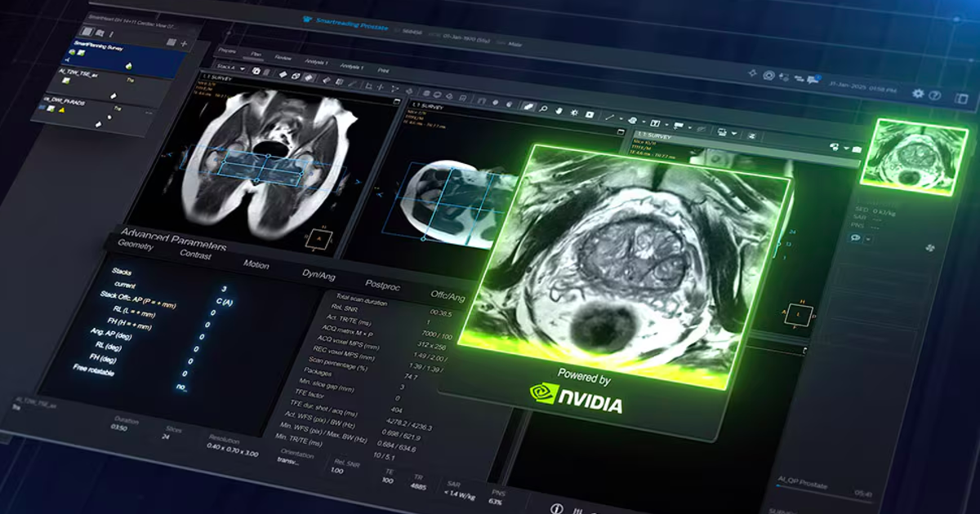The image size is (980, 514).
Task: Open the Print tab
Action: (x=383, y=70)
